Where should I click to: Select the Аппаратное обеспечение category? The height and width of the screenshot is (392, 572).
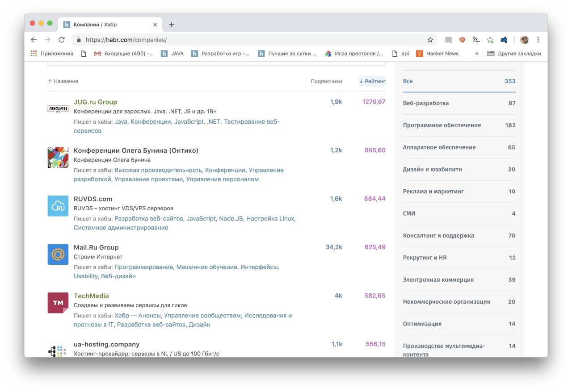pyautogui.click(x=439, y=147)
